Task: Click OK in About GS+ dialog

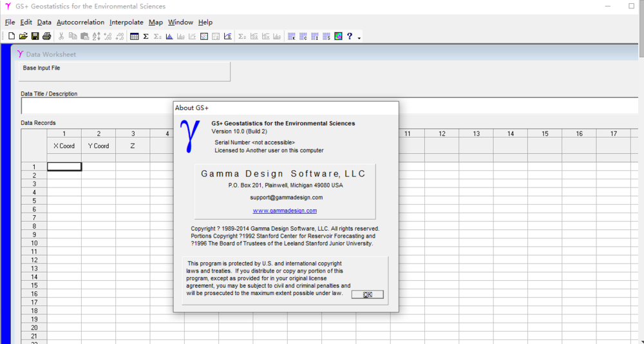Action: pos(368,294)
